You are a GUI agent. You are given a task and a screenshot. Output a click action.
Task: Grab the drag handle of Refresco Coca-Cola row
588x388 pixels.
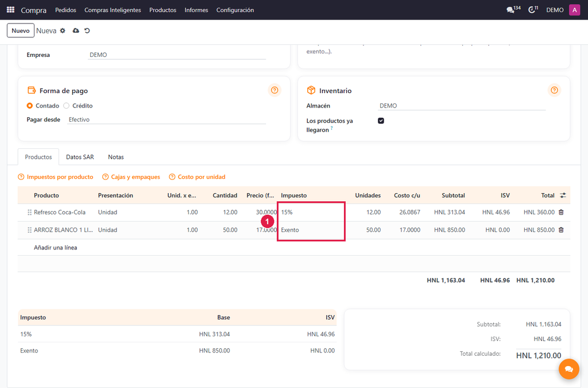tap(29, 212)
